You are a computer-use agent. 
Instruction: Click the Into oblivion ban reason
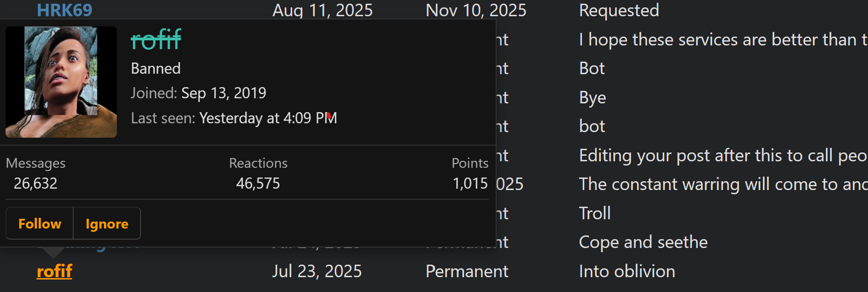(x=627, y=271)
